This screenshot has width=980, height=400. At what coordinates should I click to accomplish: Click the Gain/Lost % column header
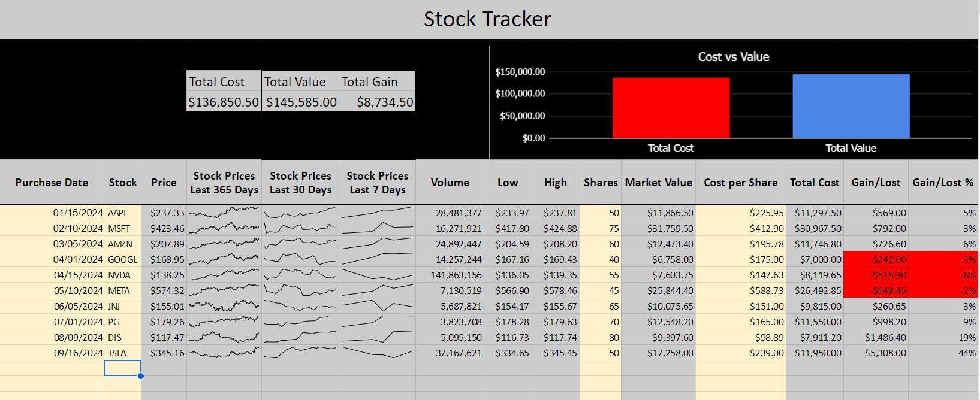pyautogui.click(x=943, y=183)
